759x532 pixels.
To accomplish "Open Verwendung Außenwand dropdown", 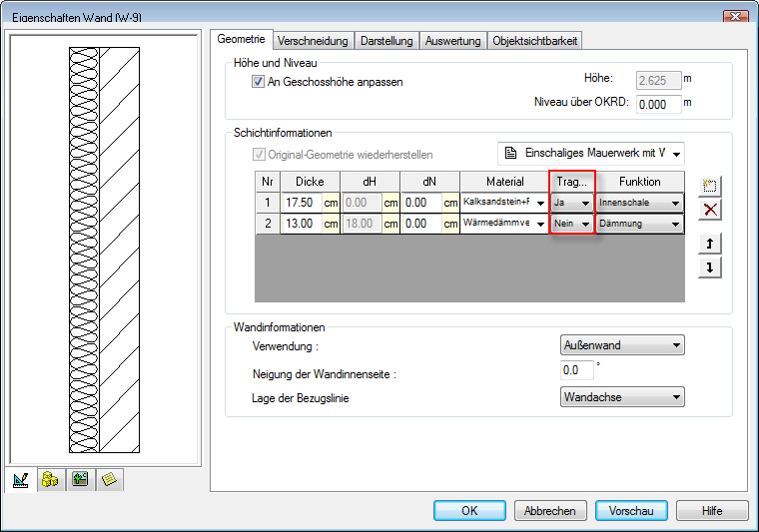I will [622, 345].
